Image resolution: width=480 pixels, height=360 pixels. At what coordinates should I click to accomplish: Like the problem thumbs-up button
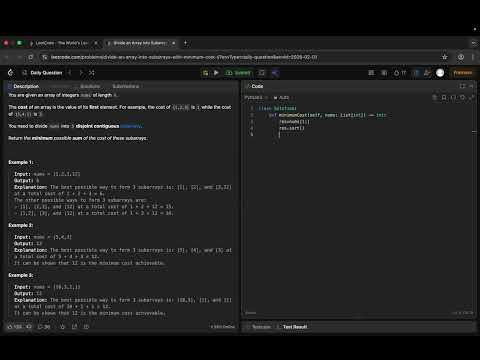tap(15, 327)
